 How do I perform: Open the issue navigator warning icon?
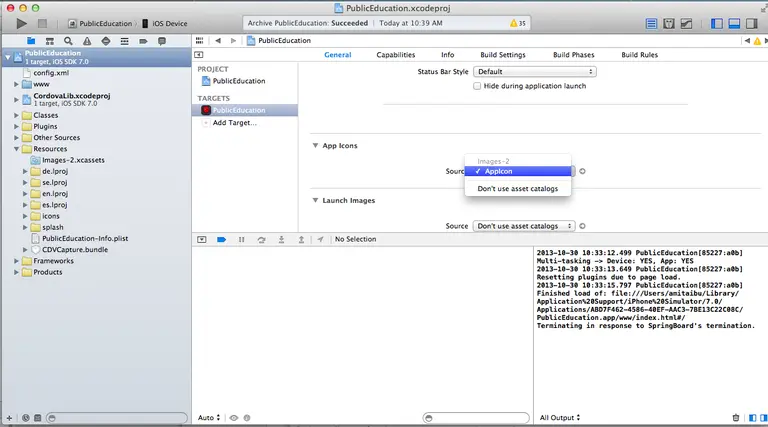tap(87, 41)
